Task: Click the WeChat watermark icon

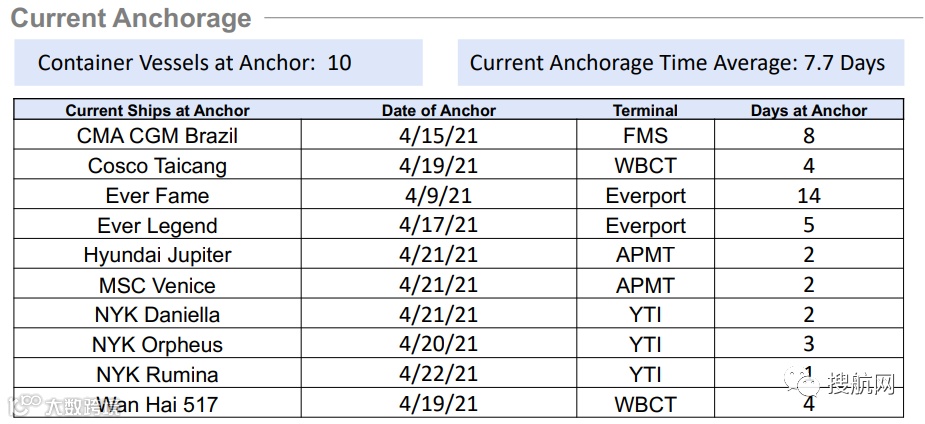Action: tap(802, 382)
